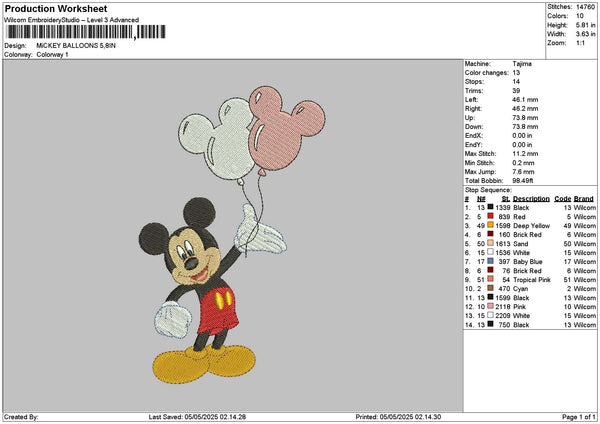Click the Max Jump value "7.6 mm"

(x=523, y=172)
